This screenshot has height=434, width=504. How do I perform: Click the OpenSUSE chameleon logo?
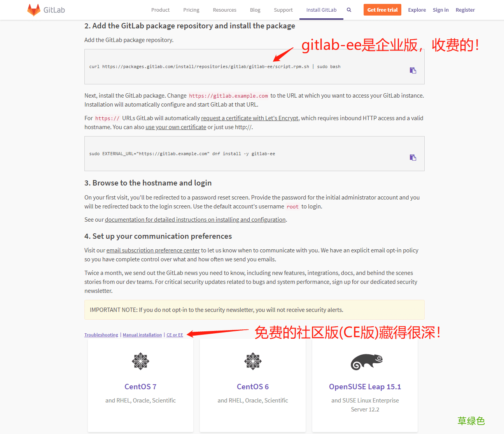(x=366, y=362)
